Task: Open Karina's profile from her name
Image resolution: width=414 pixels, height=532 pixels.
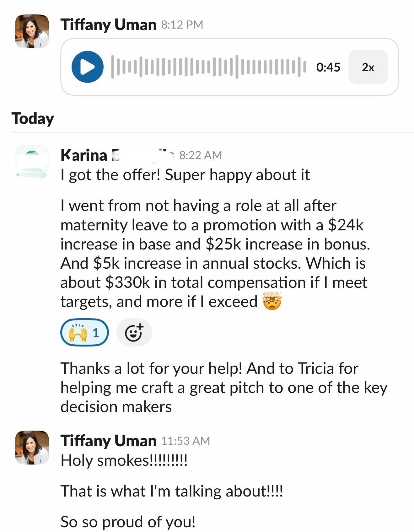Action: [x=84, y=155]
